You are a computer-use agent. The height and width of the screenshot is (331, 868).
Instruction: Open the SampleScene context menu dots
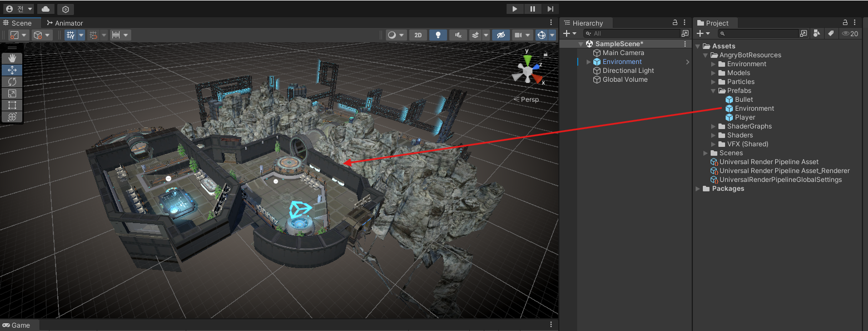click(685, 44)
